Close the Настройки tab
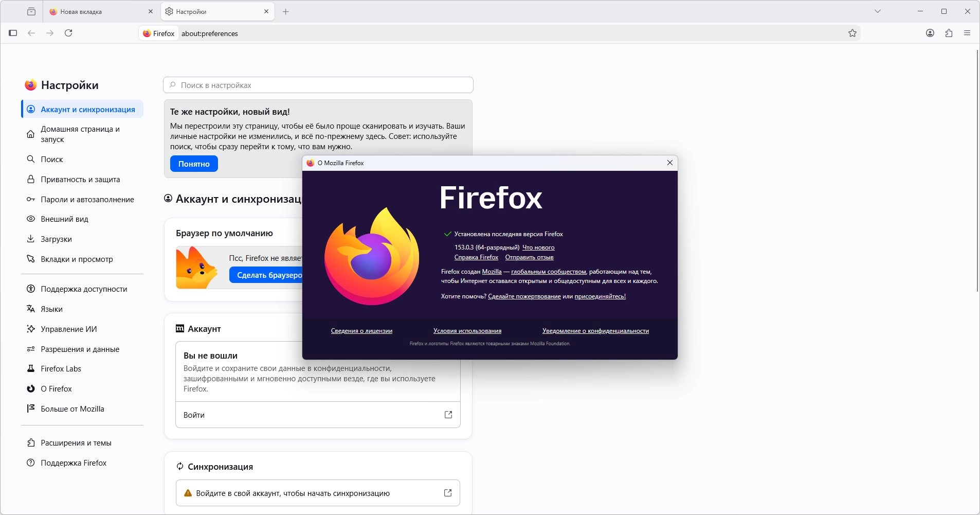The height and width of the screenshot is (515, 980). tap(266, 11)
